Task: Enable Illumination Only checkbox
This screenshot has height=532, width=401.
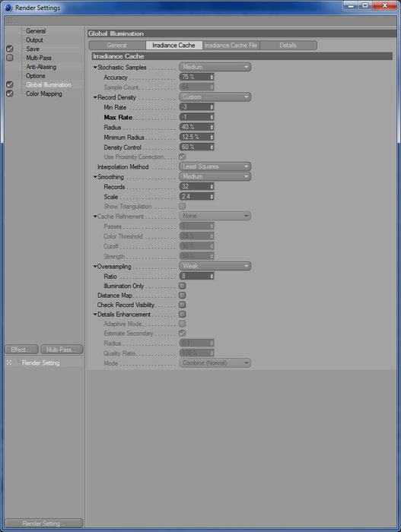Action: coord(183,286)
